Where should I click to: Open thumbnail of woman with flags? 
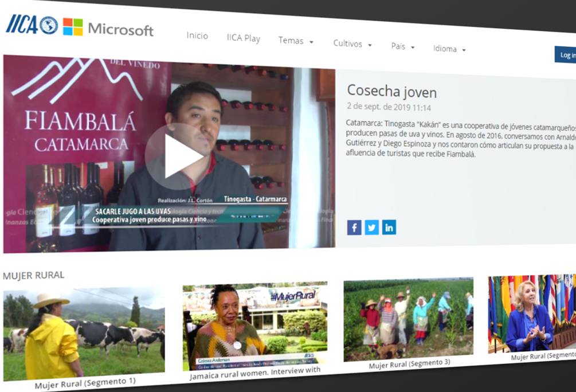(x=532, y=313)
